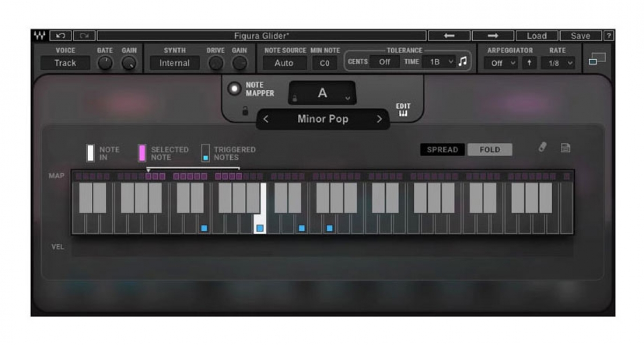Select FOLD mode
The image size is (644, 345).
click(x=489, y=150)
